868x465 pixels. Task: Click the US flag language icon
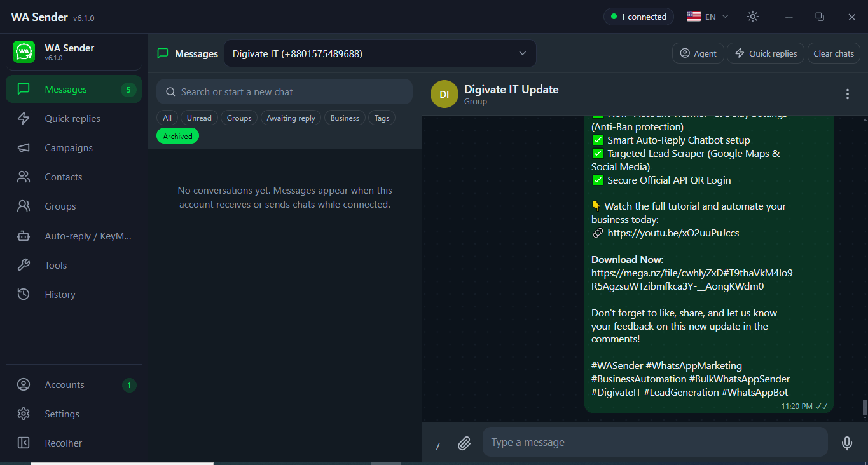coord(694,17)
